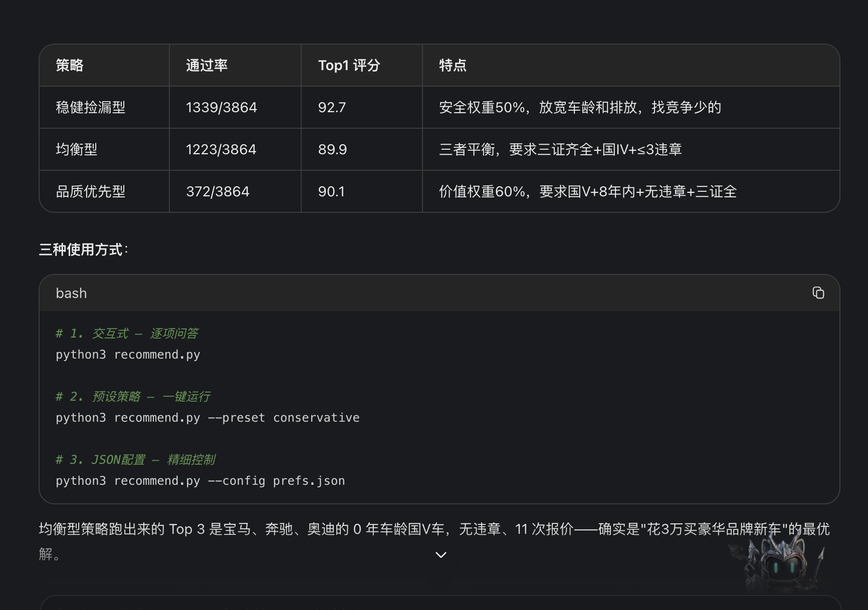The image size is (868, 610).
Task: Click the 372/3864 pass rate cell
Action: click(x=218, y=191)
